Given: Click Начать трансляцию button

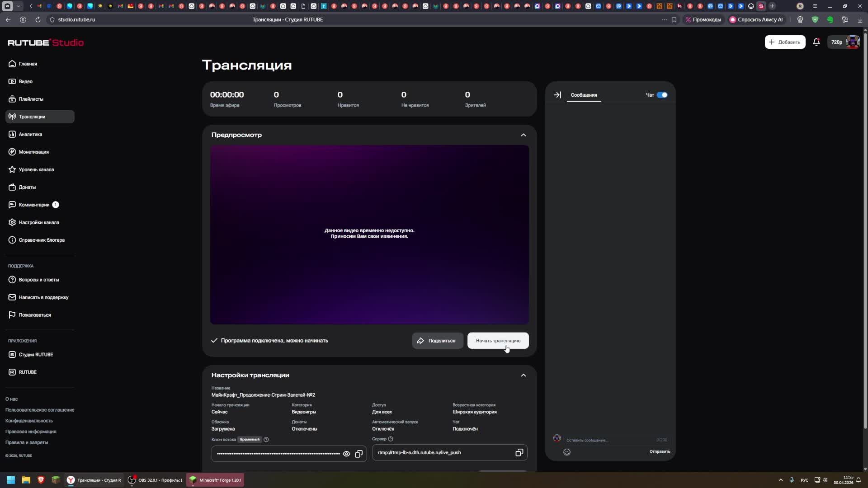Looking at the screenshot, I should click(x=498, y=341).
